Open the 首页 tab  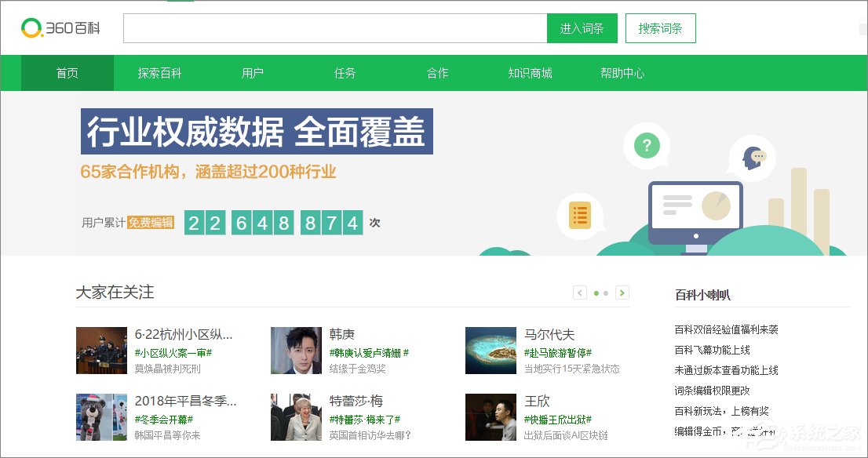click(x=67, y=73)
